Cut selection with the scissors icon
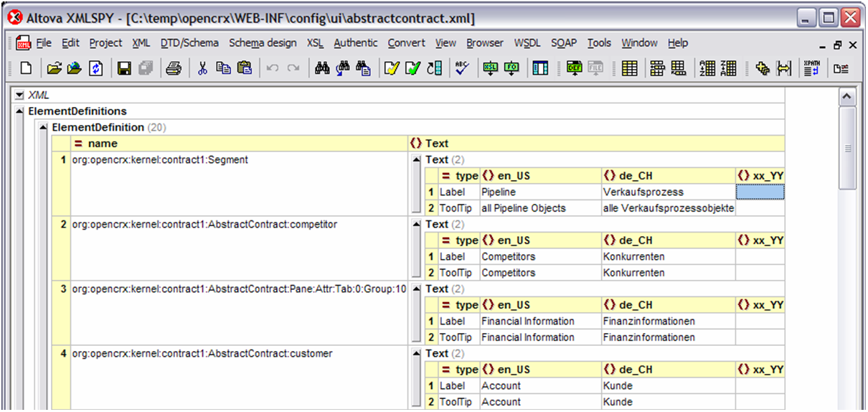 (202, 68)
